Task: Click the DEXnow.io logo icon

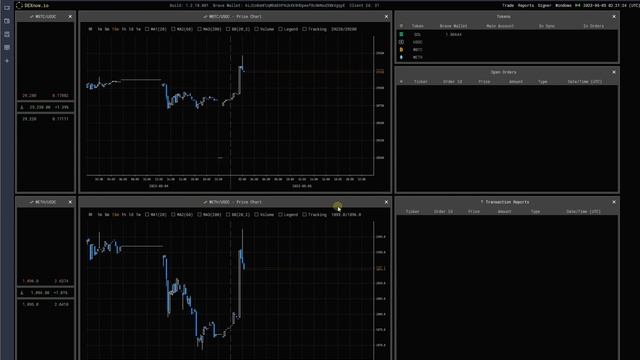Action: [19, 5]
